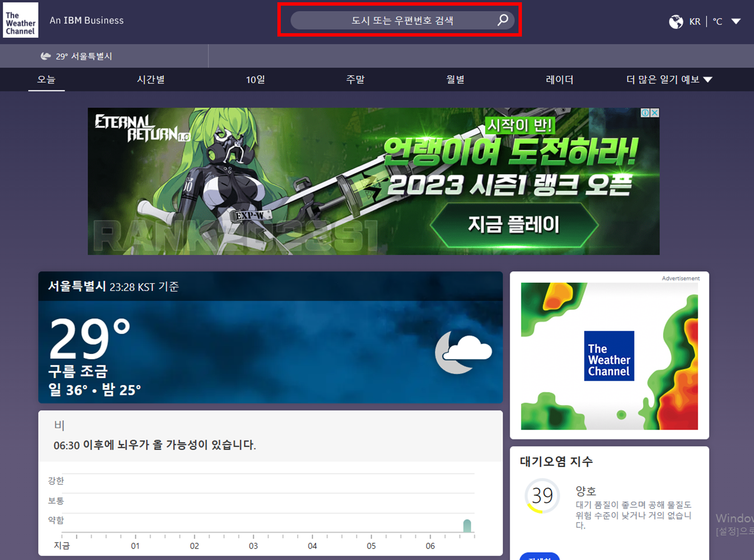The height and width of the screenshot is (560, 754).
Task: Click the partly cloudy night icon
Action: coord(463,352)
